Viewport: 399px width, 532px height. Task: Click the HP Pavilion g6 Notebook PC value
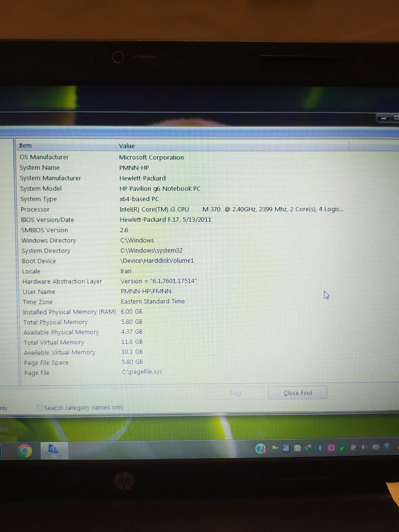(160, 189)
